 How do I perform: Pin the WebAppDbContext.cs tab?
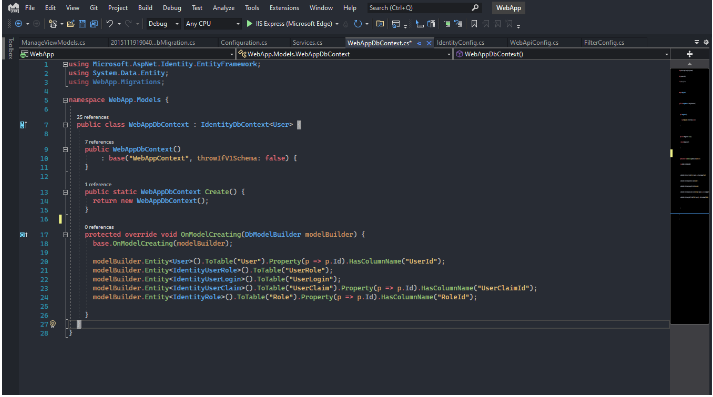(419, 43)
